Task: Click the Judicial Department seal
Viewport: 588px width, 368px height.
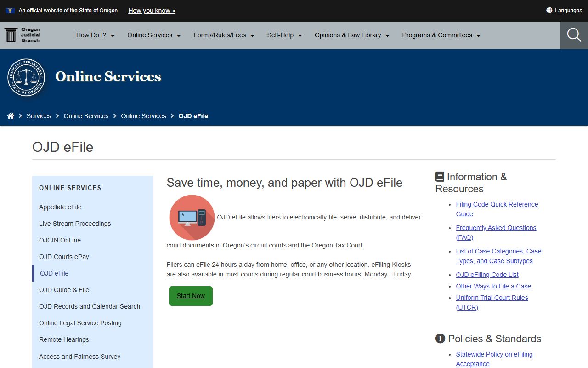Action: [26, 77]
